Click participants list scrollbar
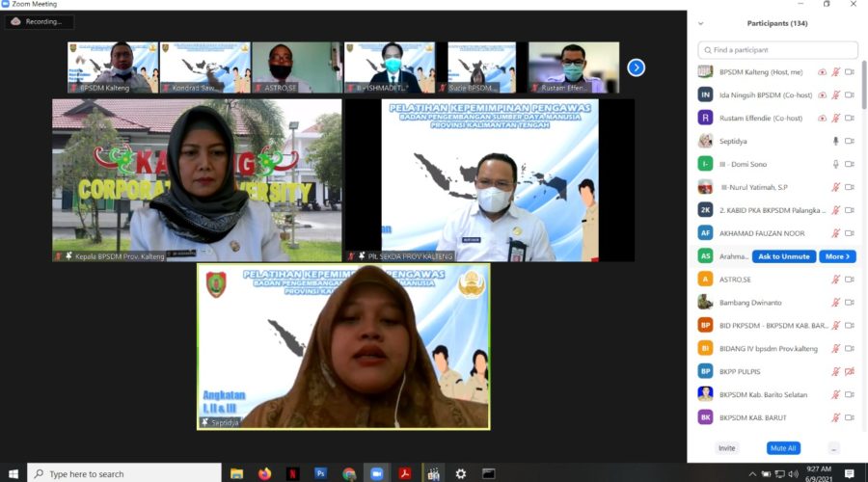868x482 pixels. click(x=864, y=83)
